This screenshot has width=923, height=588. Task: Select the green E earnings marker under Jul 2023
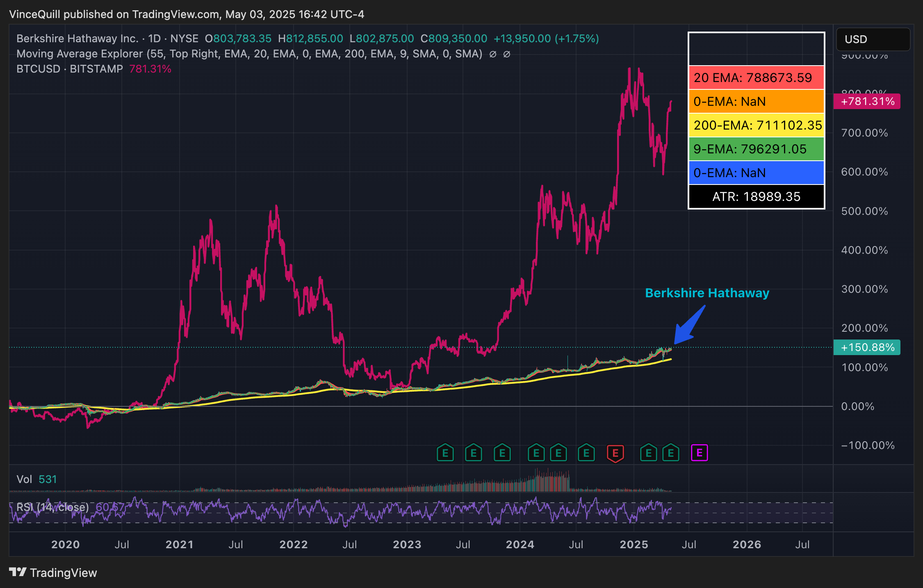point(474,453)
